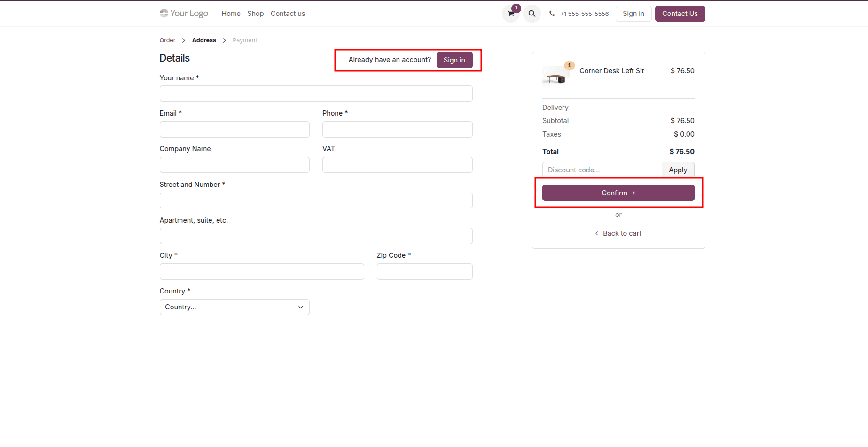Click the Delivery label
Image resolution: width=868 pixels, height=447 pixels.
(555, 108)
